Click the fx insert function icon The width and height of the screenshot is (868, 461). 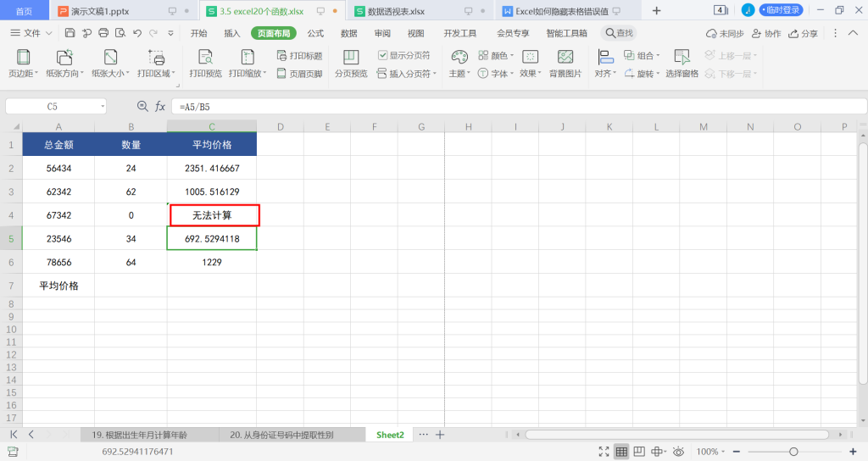160,106
